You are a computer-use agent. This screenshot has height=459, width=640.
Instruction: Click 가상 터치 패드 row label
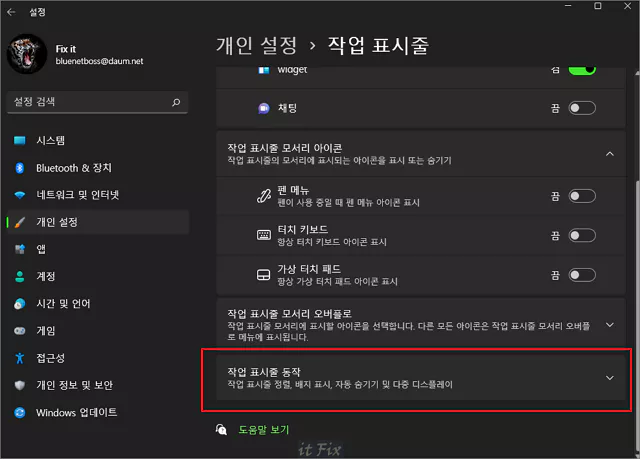point(309,269)
